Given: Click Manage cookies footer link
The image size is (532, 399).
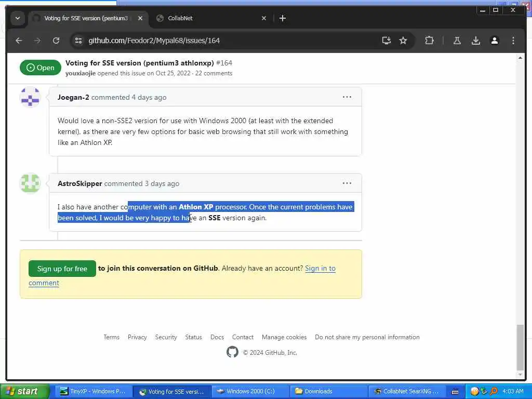Looking at the screenshot, I should pyautogui.click(x=284, y=337).
